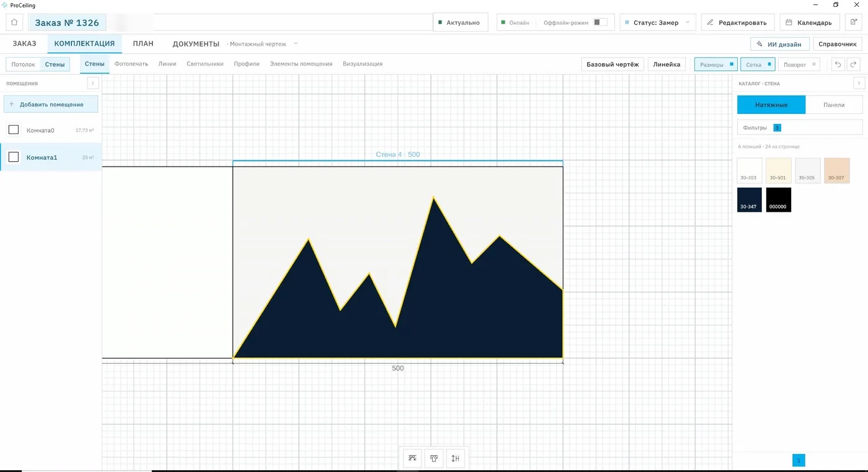
Task: Toggle the Поворот rotation option
Action: pos(799,64)
